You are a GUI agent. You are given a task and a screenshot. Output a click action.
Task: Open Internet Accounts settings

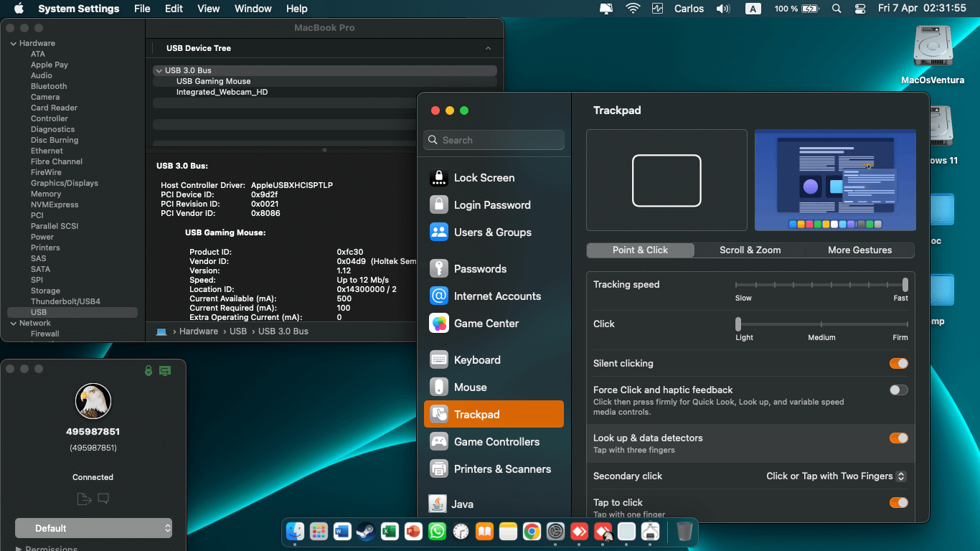[x=494, y=296]
